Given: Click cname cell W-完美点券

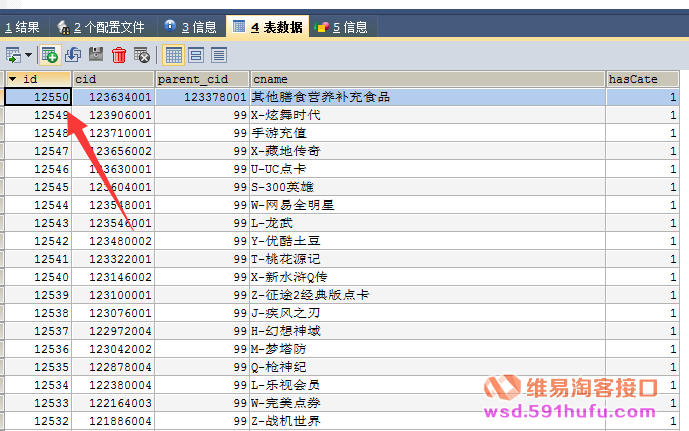Looking at the screenshot, I should [428, 403].
